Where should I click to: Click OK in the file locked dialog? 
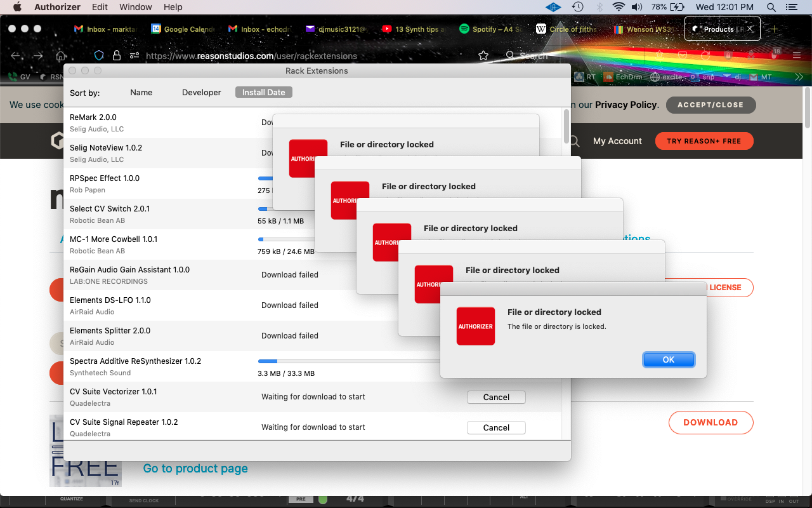point(669,359)
